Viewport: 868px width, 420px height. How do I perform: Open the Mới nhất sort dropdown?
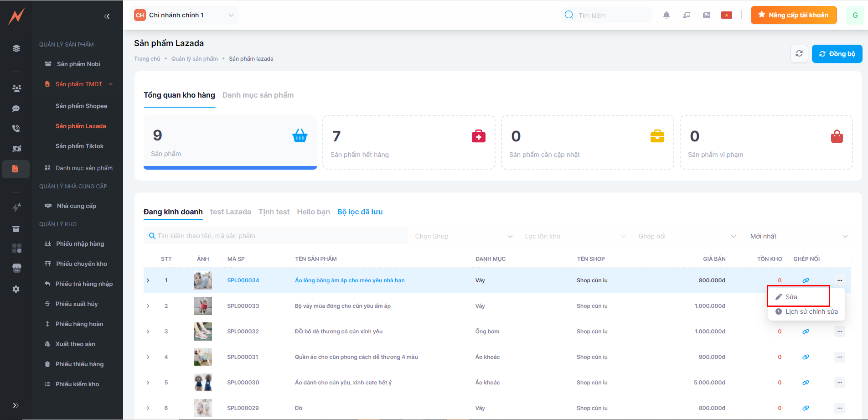click(x=798, y=236)
